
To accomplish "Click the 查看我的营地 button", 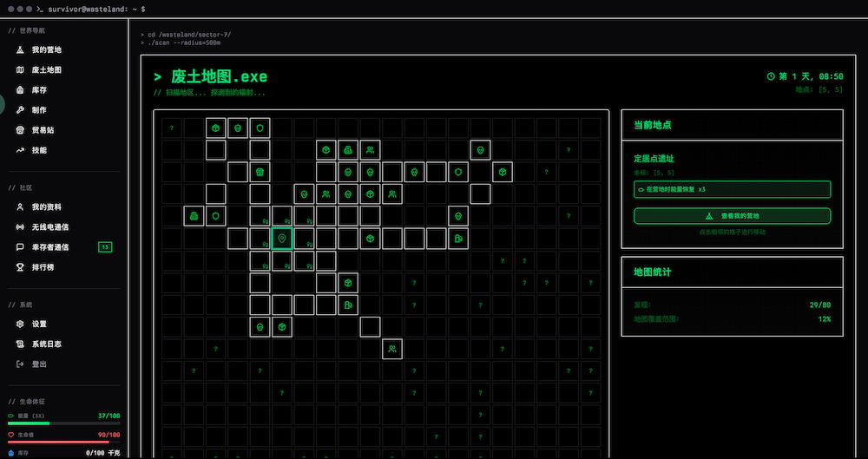I will (x=732, y=216).
